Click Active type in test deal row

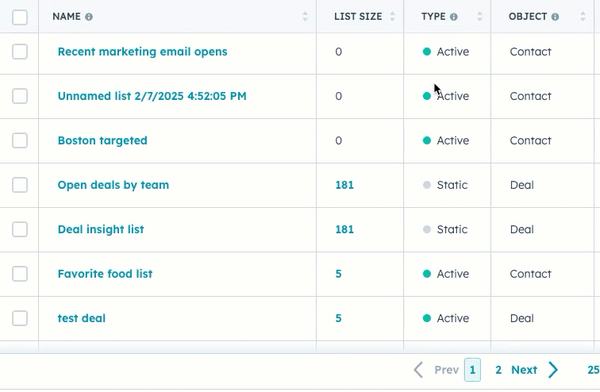point(446,318)
